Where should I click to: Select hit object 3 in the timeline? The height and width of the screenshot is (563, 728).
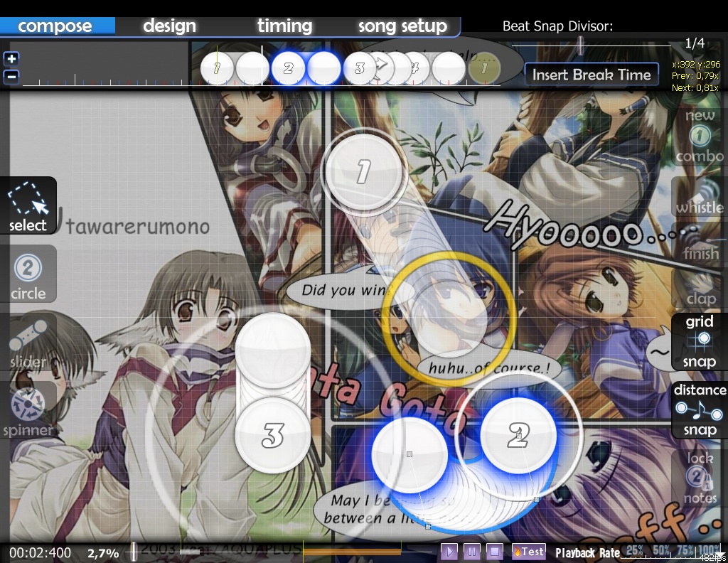pos(360,68)
